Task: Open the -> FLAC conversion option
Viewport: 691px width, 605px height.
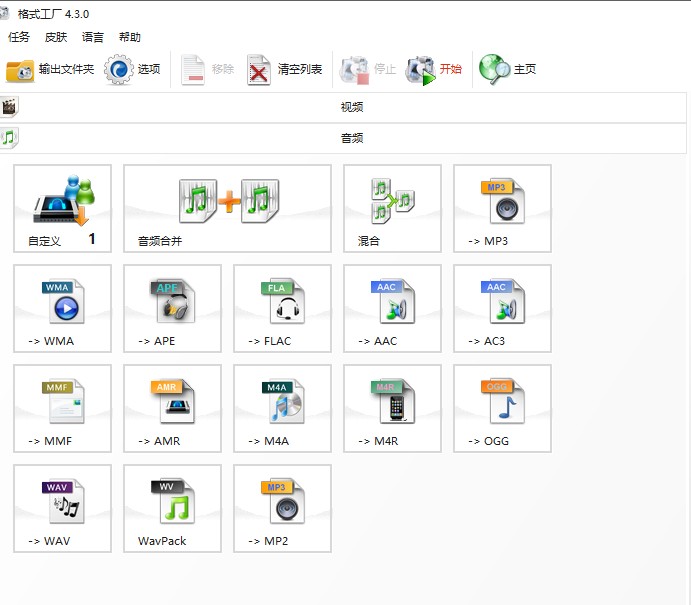Action: point(282,308)
